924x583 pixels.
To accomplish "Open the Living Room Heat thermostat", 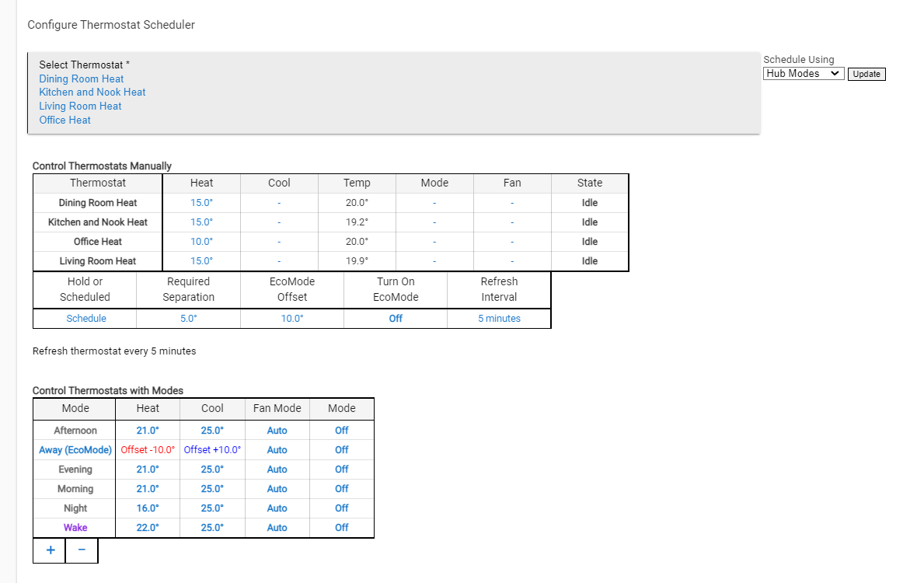I will coord(80,106).
